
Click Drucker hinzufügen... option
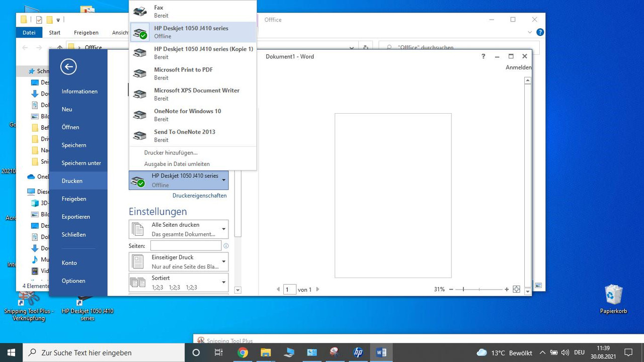(171, 152)
